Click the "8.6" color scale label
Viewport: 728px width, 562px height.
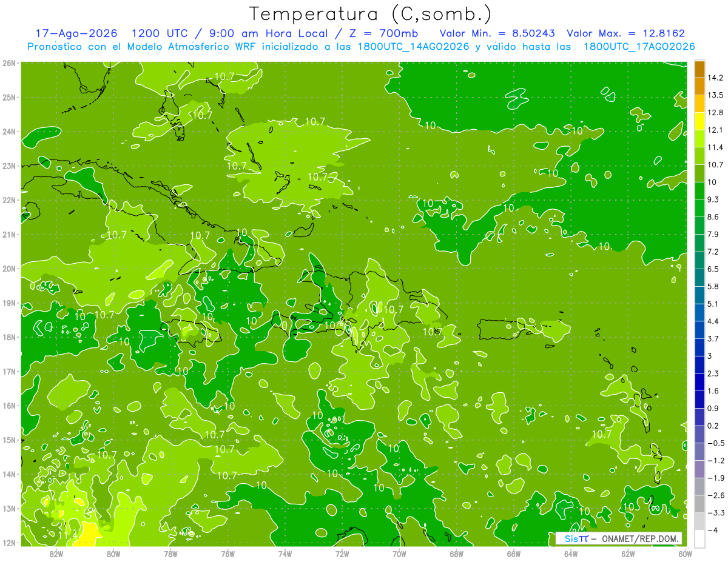click(713, 216)
